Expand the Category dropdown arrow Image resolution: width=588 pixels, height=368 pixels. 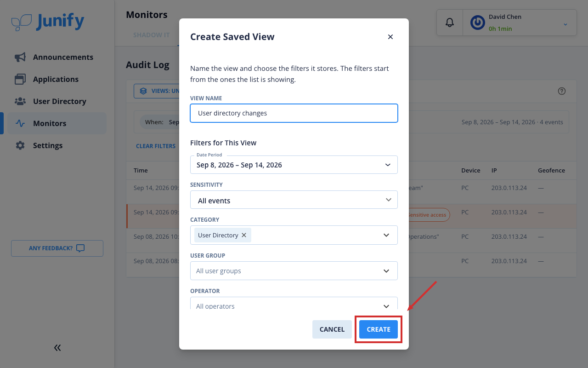coord(387,235)
